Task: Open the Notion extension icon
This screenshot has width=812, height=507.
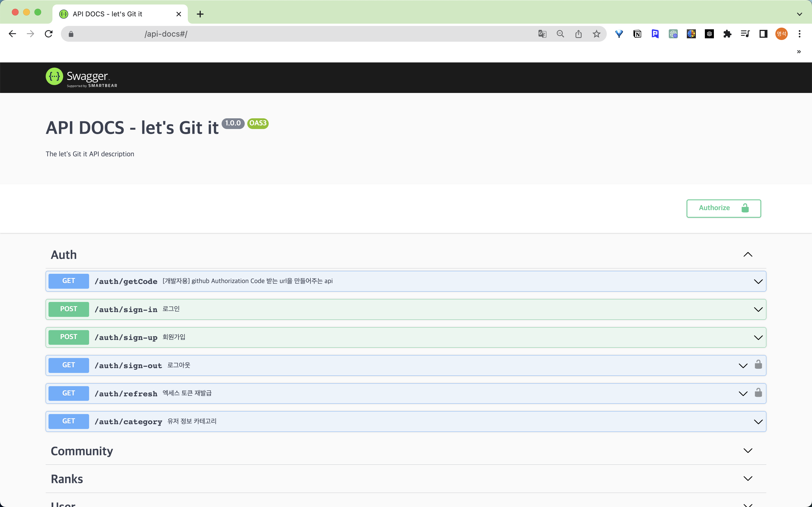Action: tap(637, 34)
